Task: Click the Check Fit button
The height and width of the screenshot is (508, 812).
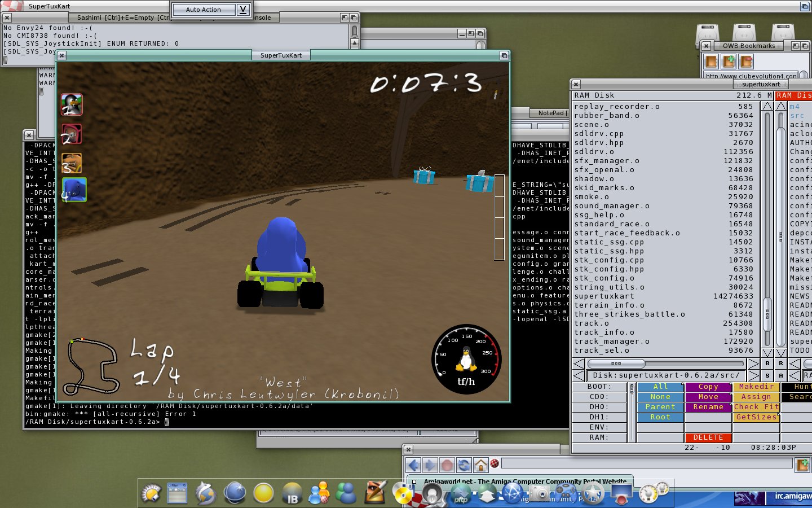Action: [756, 407]
